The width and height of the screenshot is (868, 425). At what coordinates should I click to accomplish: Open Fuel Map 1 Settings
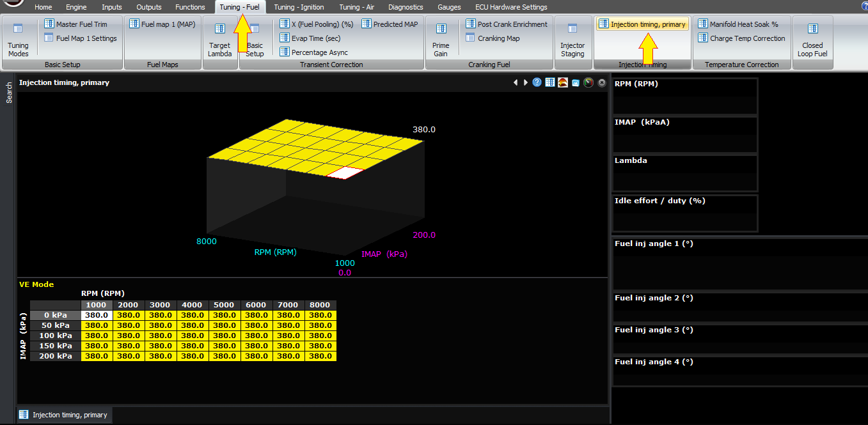[x=80, y=38]
